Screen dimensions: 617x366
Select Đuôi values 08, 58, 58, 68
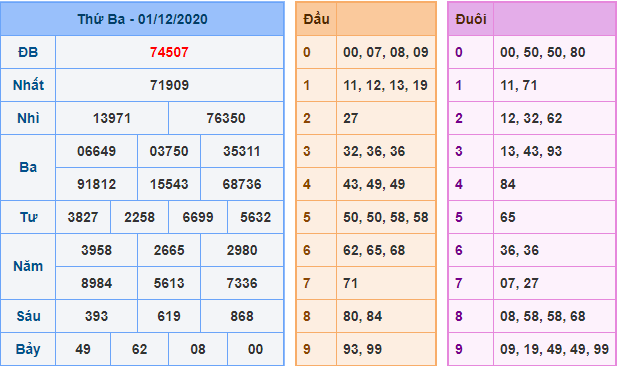(543, 316)
